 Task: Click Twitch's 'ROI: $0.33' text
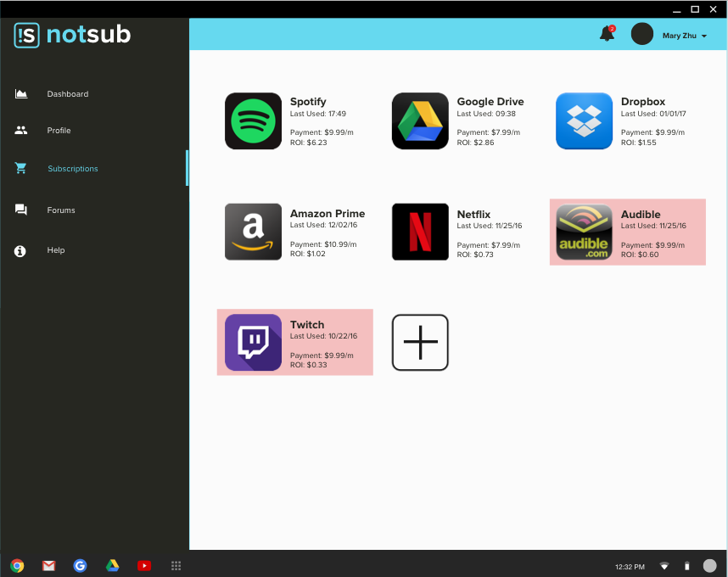point(308,365)
